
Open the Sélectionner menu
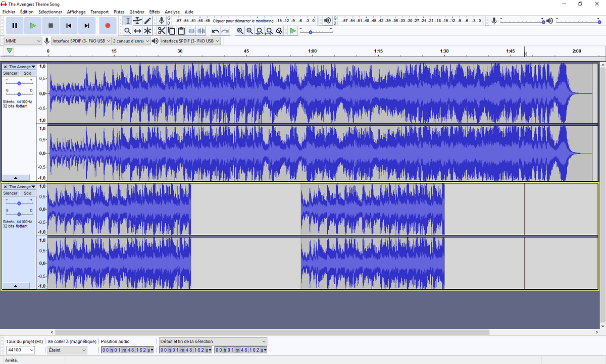50,12
